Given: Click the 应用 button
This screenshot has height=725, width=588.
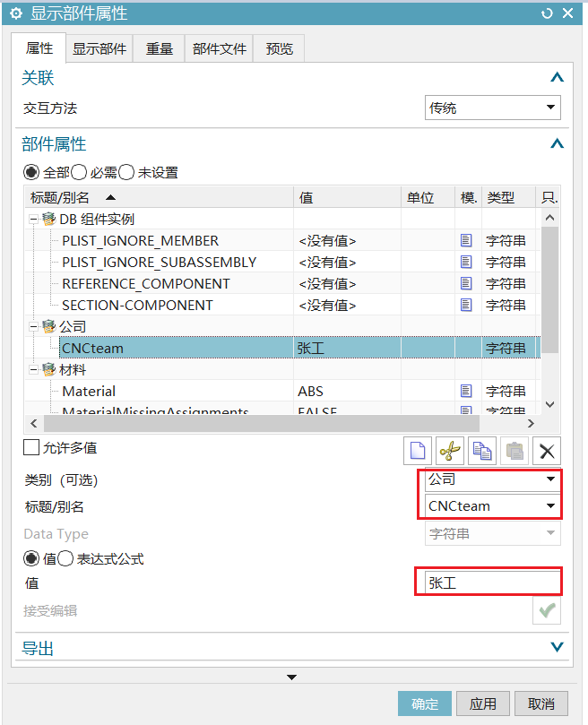Looking at the screenshot, I should point(483,703).
